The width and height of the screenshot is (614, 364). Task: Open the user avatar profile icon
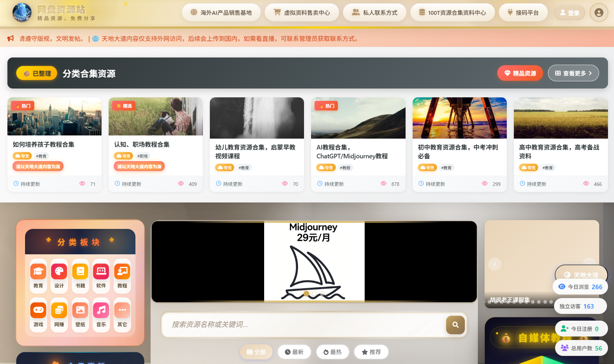click(598, 13)
